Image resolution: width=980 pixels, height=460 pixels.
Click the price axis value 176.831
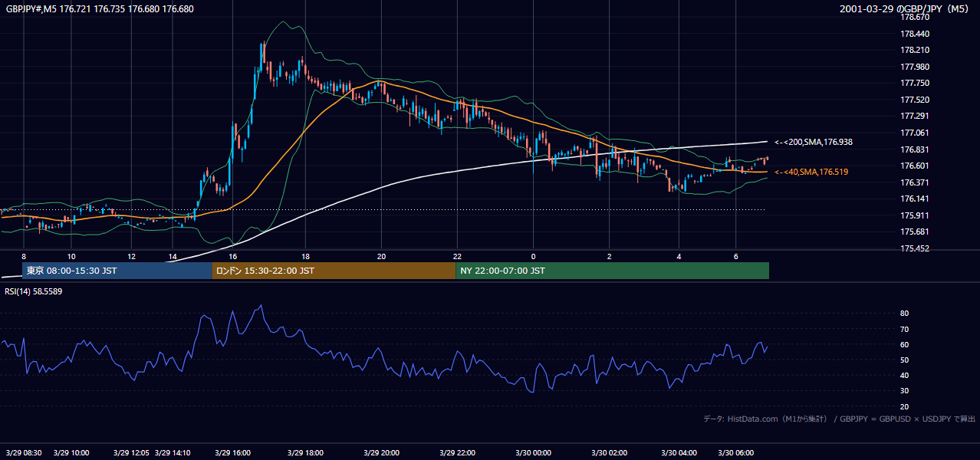click(915, 149)
